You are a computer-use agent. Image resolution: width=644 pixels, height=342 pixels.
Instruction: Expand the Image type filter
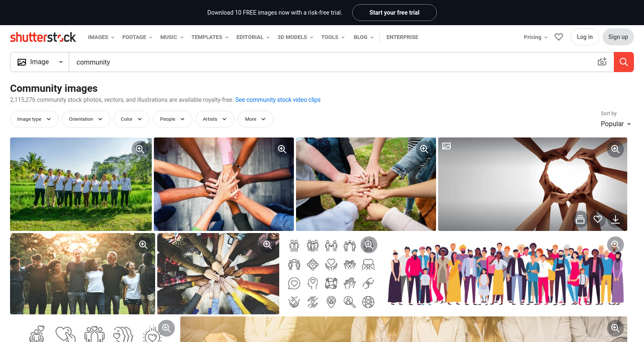click(x=34, y=119)
